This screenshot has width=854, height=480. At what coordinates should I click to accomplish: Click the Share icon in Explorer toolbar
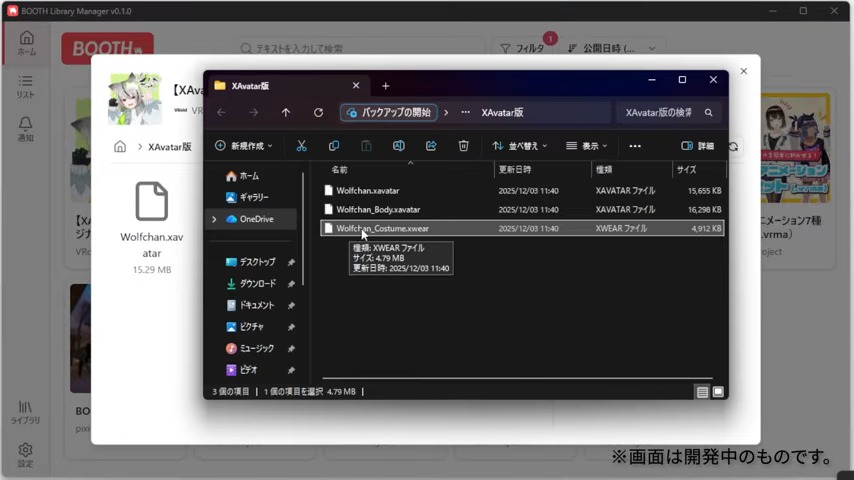point(431,146)
